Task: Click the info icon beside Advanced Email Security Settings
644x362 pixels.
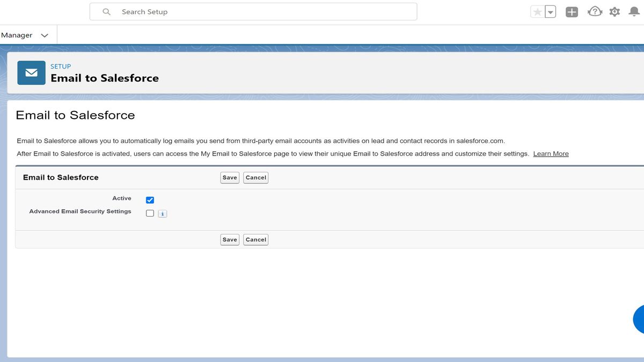Action: point(162,213)
